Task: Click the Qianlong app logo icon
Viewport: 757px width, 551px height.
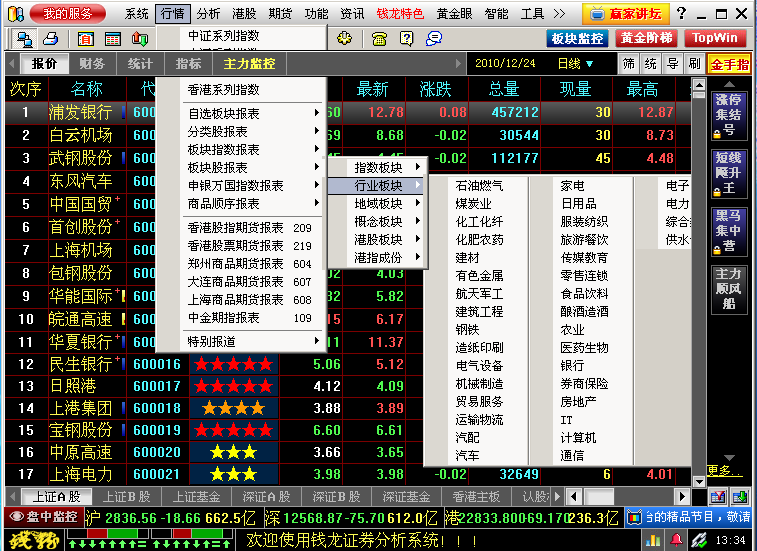Action: (15, 14)
